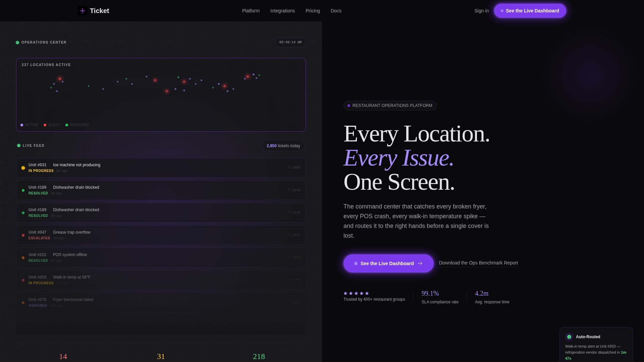Click the Ticket logo icon
The width and height of the screenshot is (644, 362).
(83, 11)
